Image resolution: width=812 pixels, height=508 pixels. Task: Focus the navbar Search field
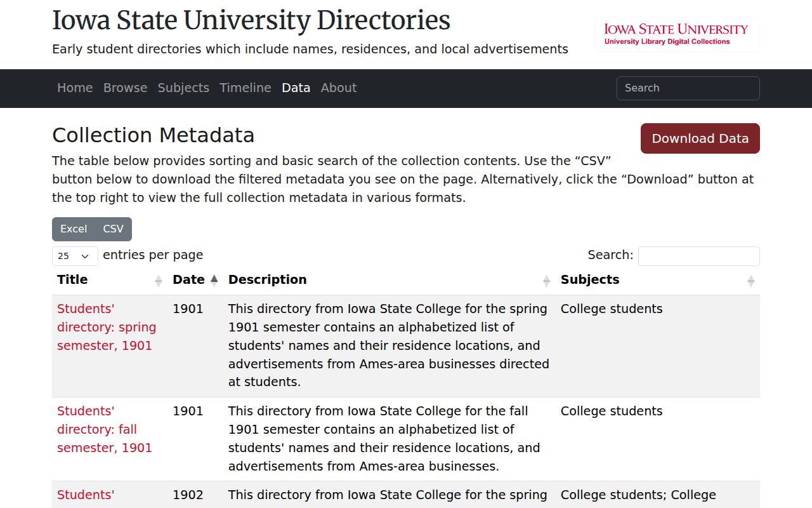click(x=688, y=88)
